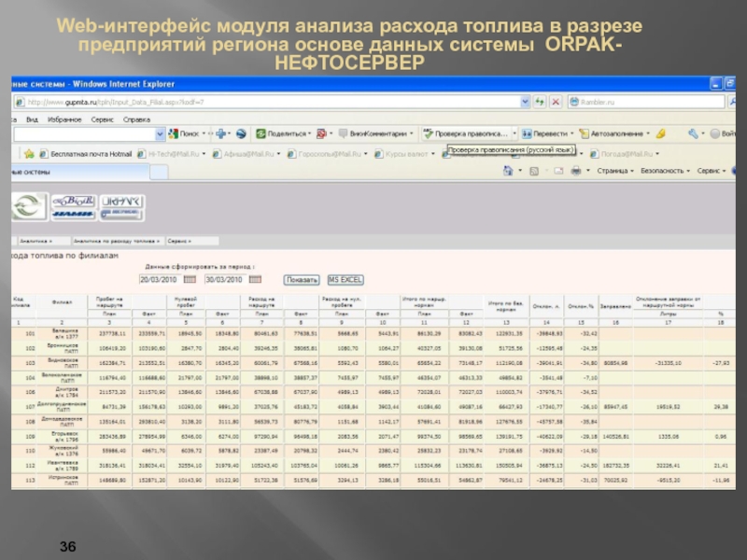Click the browser Refresh icon
The image size is (747, 560).
pyautogui.click(x=539, y=101)
